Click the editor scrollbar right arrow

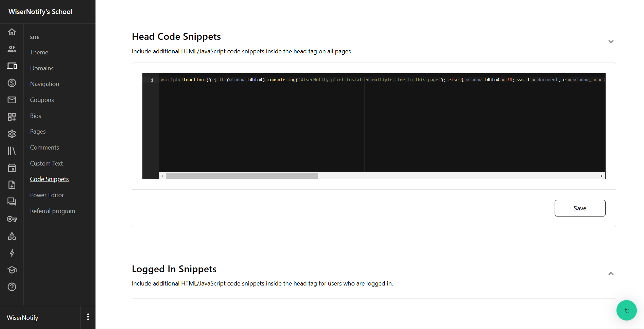click(602, 176)
